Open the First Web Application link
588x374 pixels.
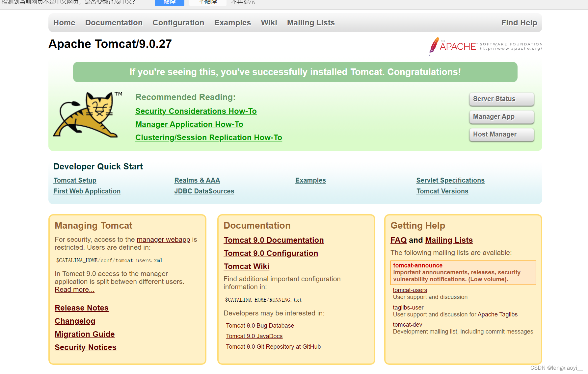(x=87, y=191)
